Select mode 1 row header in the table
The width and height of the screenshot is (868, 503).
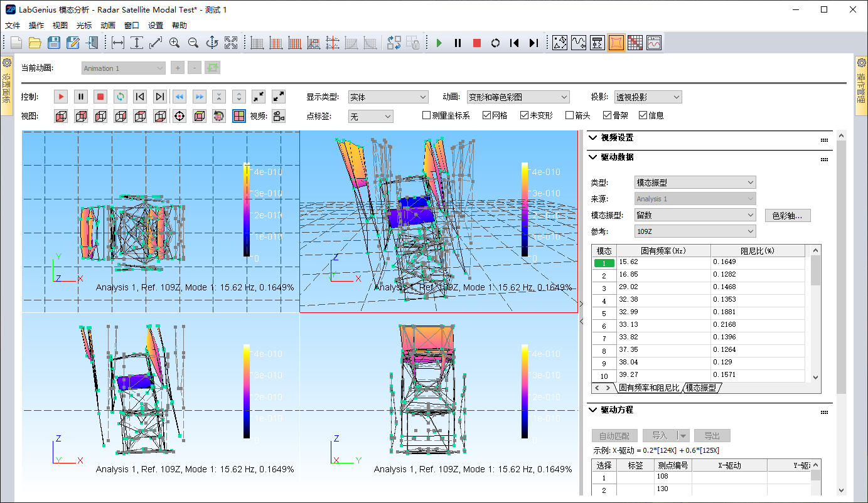tap(604, 263)
